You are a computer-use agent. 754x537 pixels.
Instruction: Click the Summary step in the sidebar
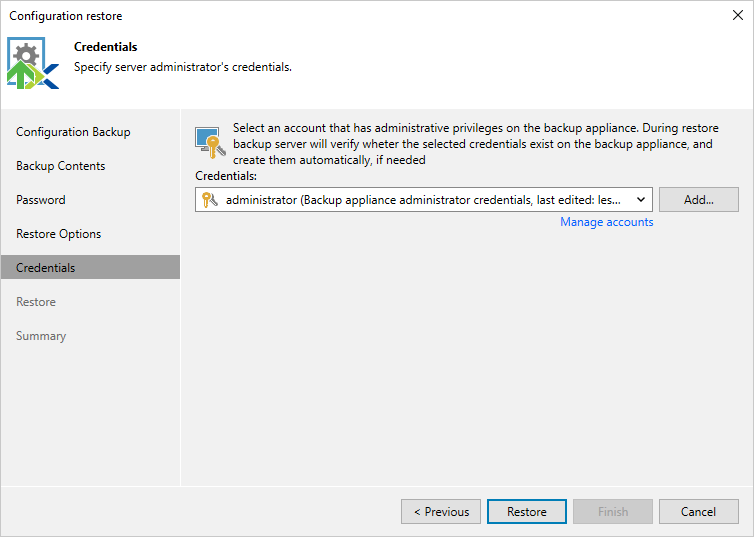41,336
